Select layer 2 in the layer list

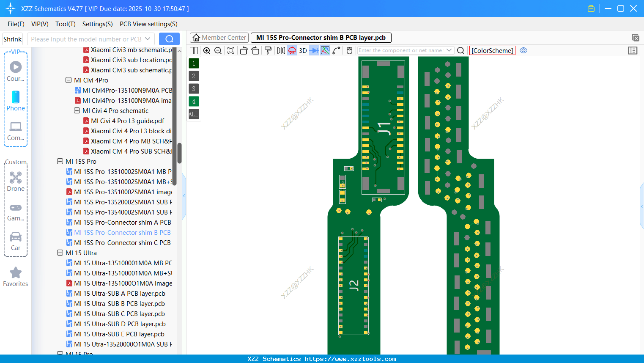coord(193,76)
